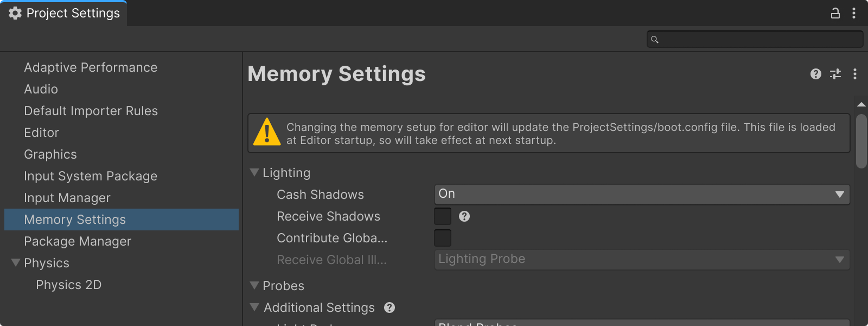Open the three-dot menu in the settings header
This screenshot has width=868, height=326.
coord(856,74)
